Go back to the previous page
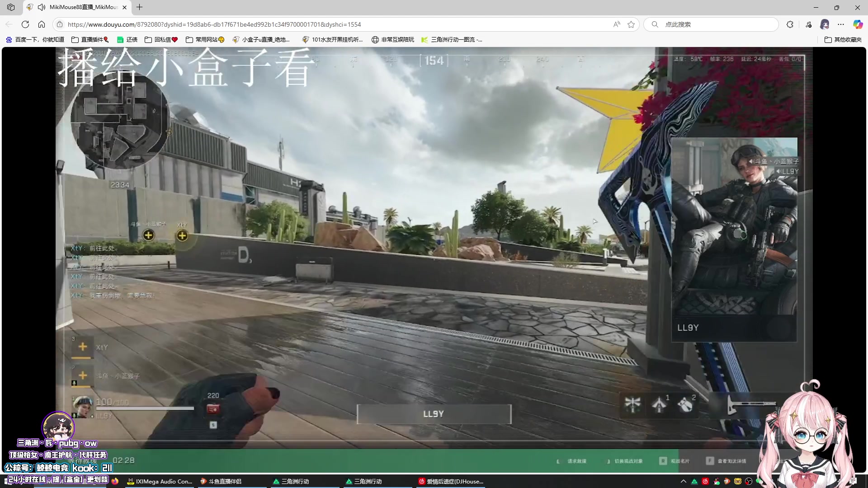The image size is (868, 488). coord(9,24)
